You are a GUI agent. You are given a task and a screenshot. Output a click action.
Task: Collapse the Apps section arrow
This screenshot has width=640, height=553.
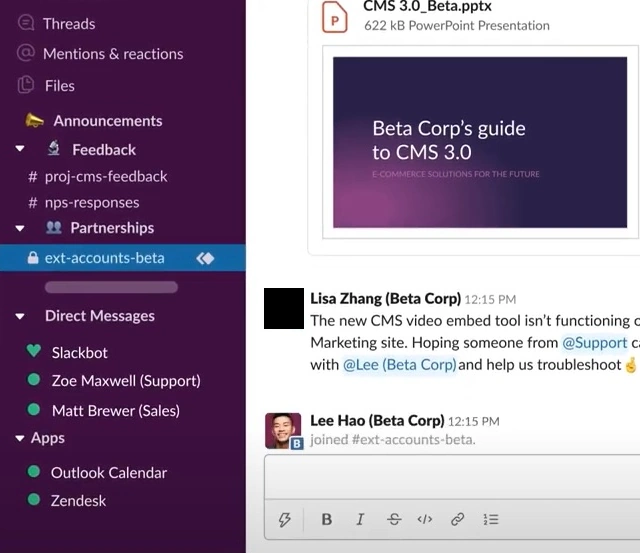[x=21, y=438]
